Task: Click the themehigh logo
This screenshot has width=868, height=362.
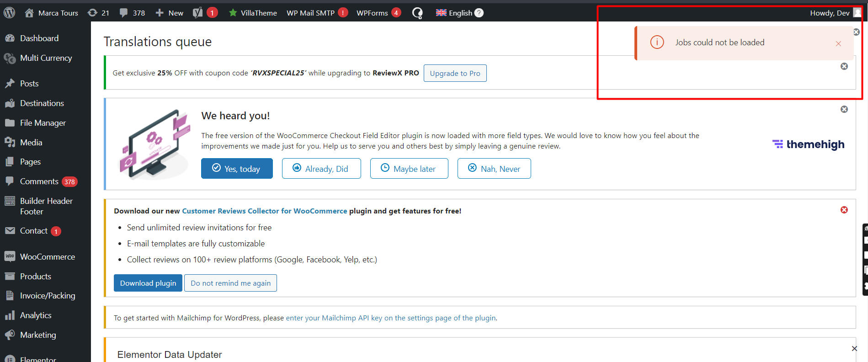Action: pos(808,144)
